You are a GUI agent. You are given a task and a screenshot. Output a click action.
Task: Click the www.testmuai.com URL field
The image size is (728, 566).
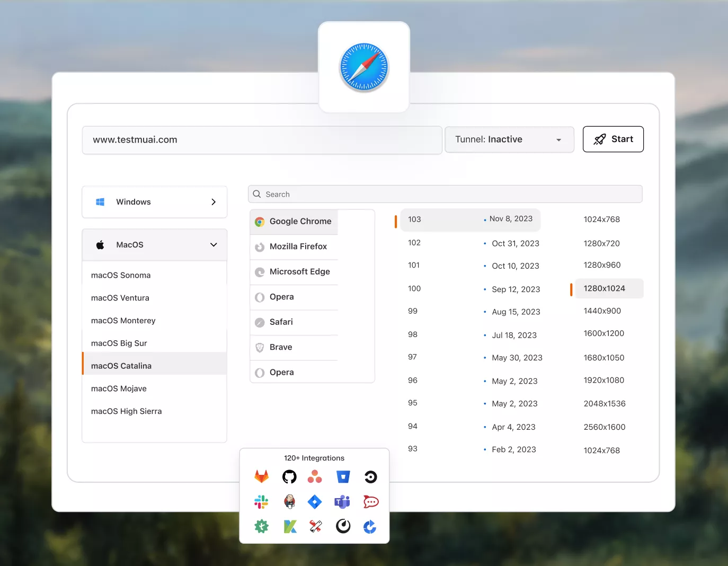(262, 140)
